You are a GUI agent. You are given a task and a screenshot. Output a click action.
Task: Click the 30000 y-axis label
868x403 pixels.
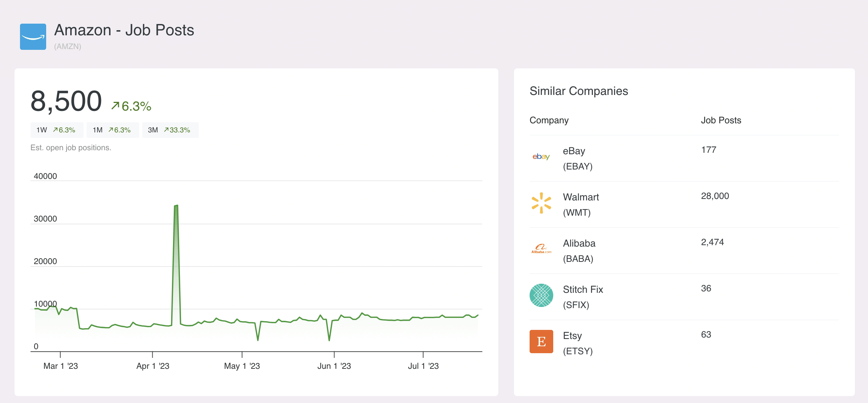point(45,219)
